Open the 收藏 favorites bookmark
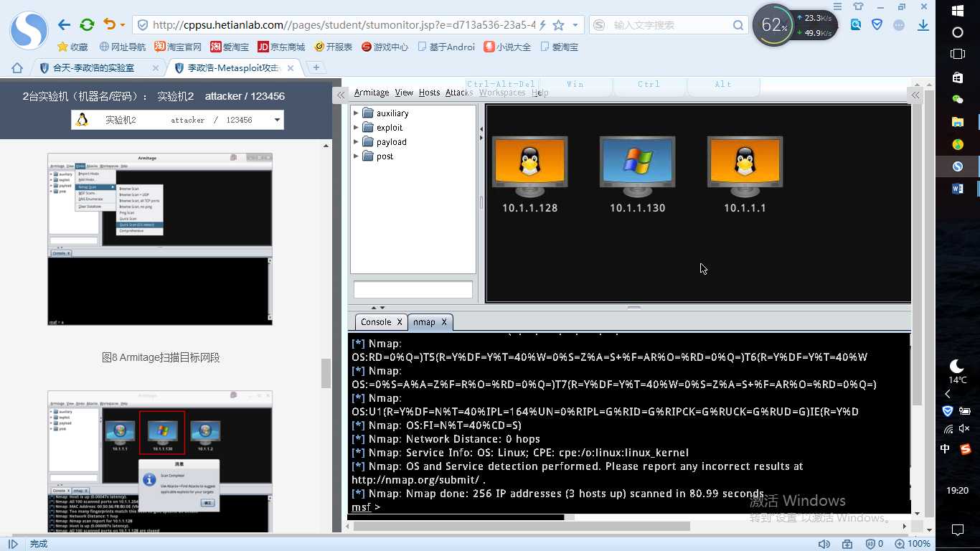The image size is (980, 551). [x=72, y=47]
